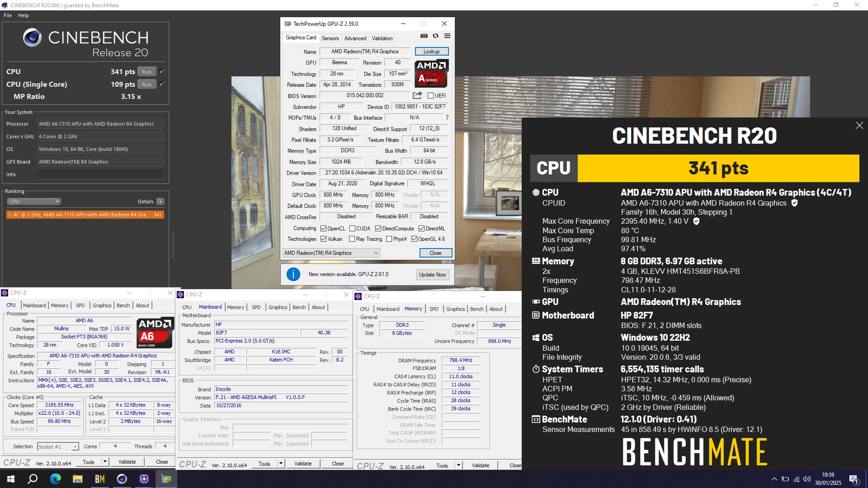Click the AMD A-Series logo in GPU-Z
The width and height of the screenshot is (868, 488).
coord(431,73)
